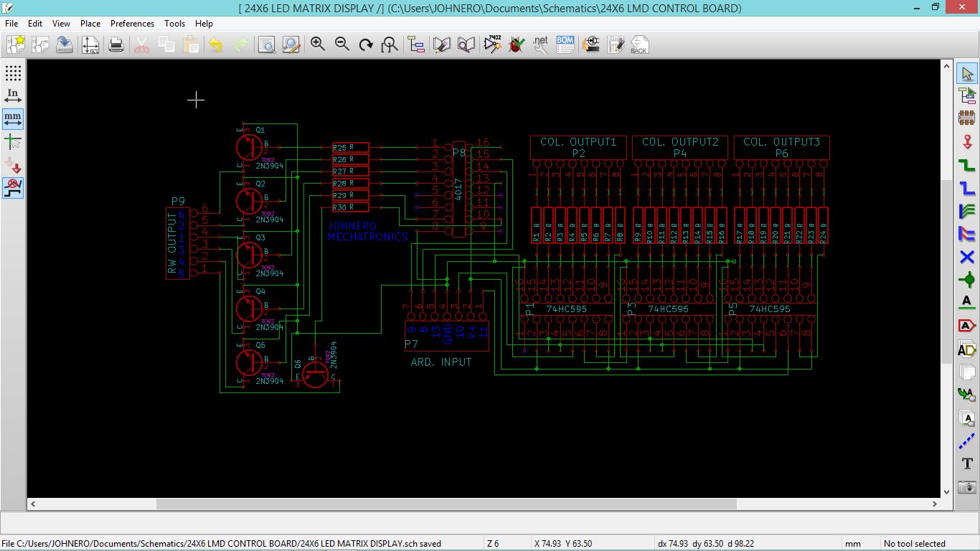Click the Zoom in magnifier icon
The image size is (980, 551).
tap(318, 44)
